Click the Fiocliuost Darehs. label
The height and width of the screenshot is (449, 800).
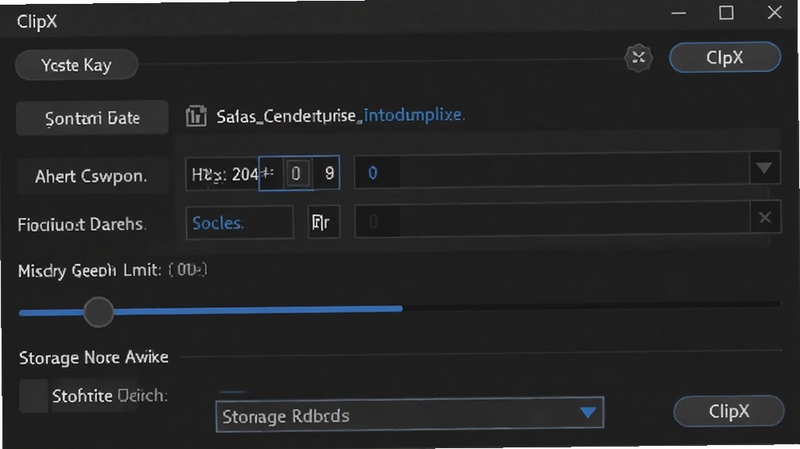[x=82, y=224]
